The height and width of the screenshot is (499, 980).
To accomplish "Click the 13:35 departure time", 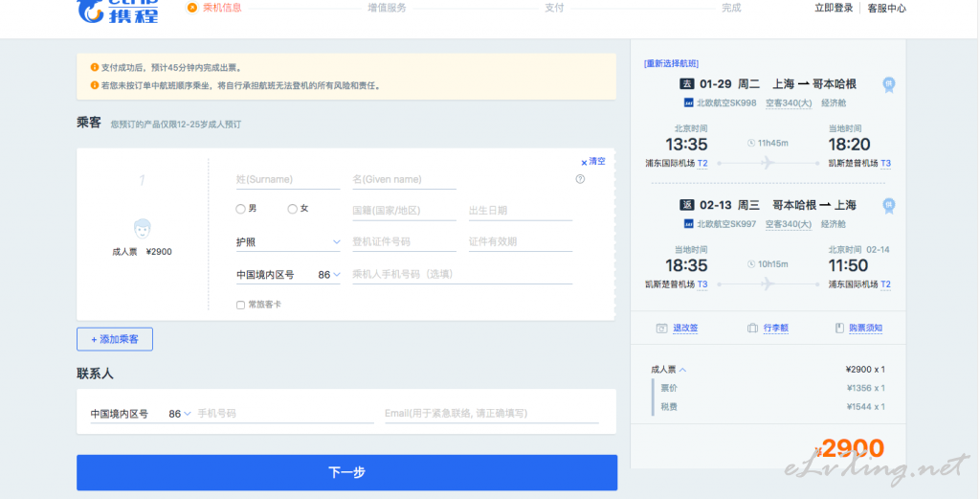I will [686, 145].
